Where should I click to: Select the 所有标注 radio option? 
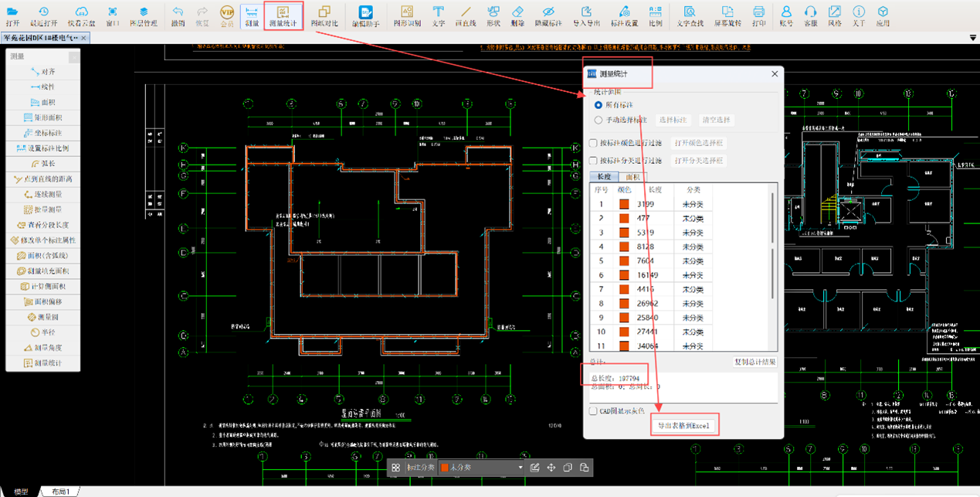pos(599,104)
